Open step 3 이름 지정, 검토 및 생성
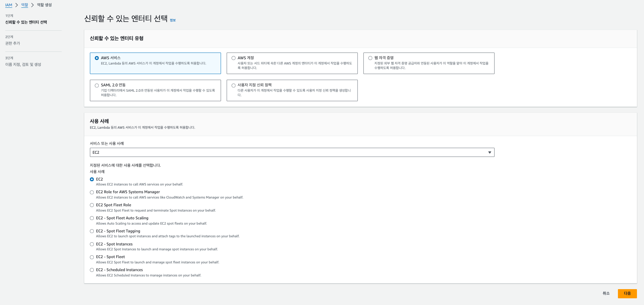 click(23, 65)
